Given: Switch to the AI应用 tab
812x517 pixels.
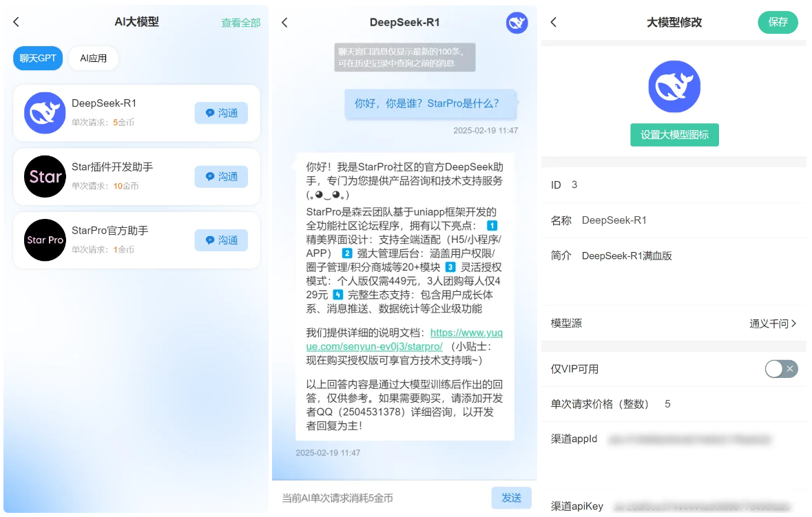Looking at the screenshot, I should point(93,58).
